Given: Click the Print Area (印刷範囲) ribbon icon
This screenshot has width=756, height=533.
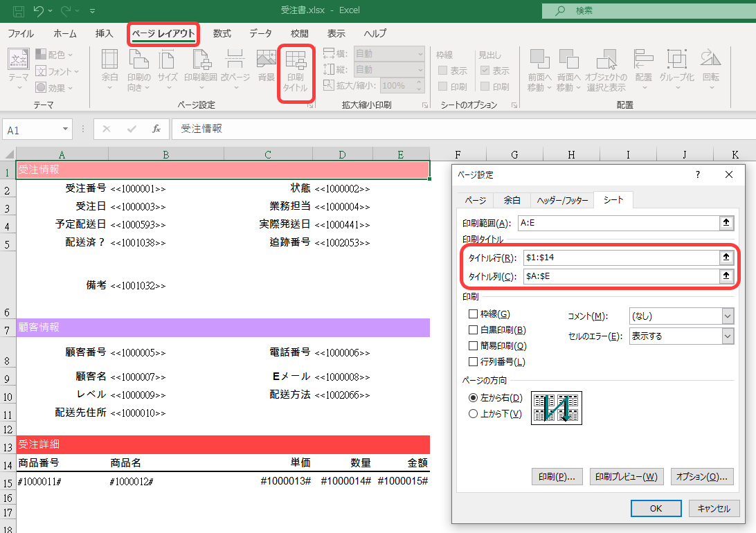Looking at the screenshot, I should tap(200, 70).
